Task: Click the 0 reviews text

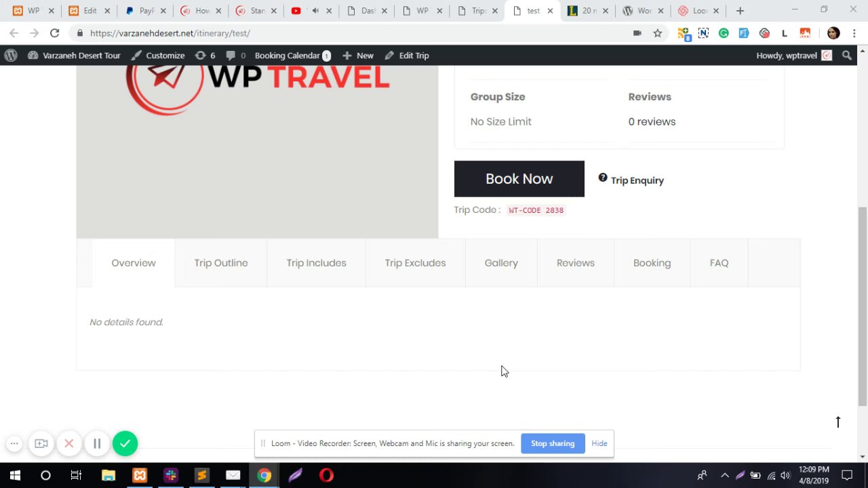Action: (x=652, y=122)
